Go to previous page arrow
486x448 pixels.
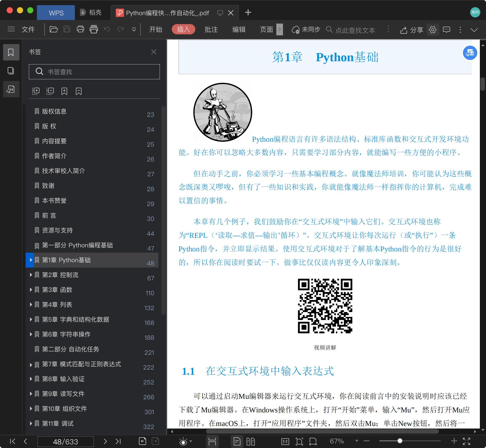tap(25, 441)
